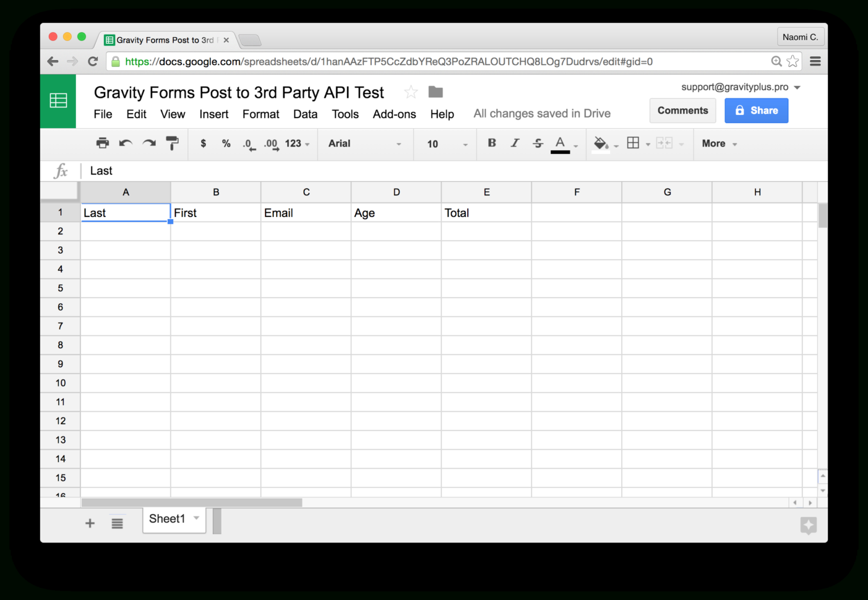Select the Paint format tool

[172, 143]
